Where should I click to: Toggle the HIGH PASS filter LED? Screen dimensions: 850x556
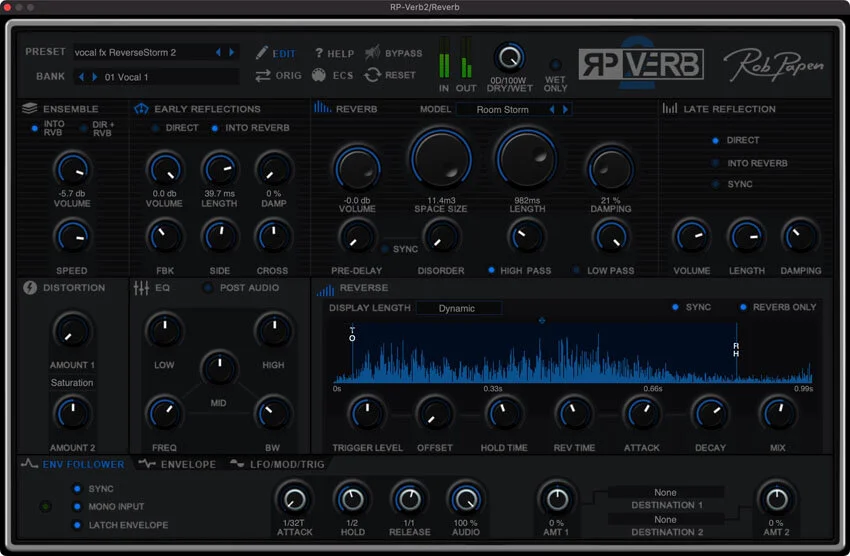(x=491, y=270)
